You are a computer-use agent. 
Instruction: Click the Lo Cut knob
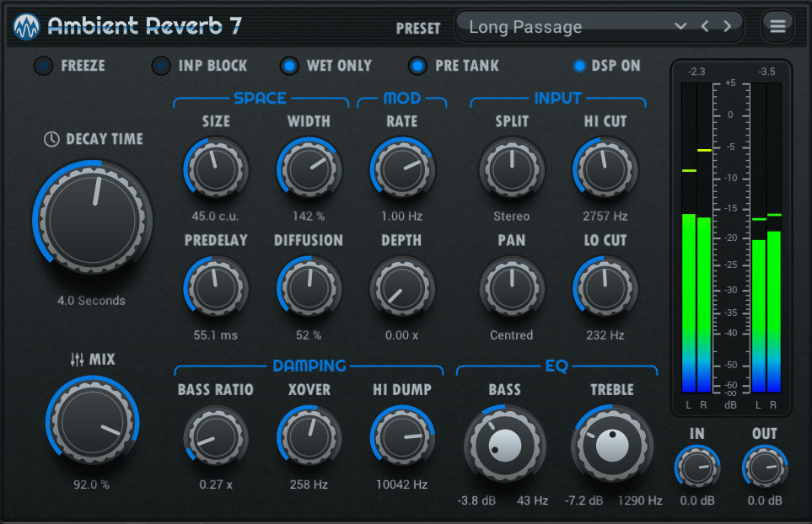pyautogui.click(x=605, y=288)
